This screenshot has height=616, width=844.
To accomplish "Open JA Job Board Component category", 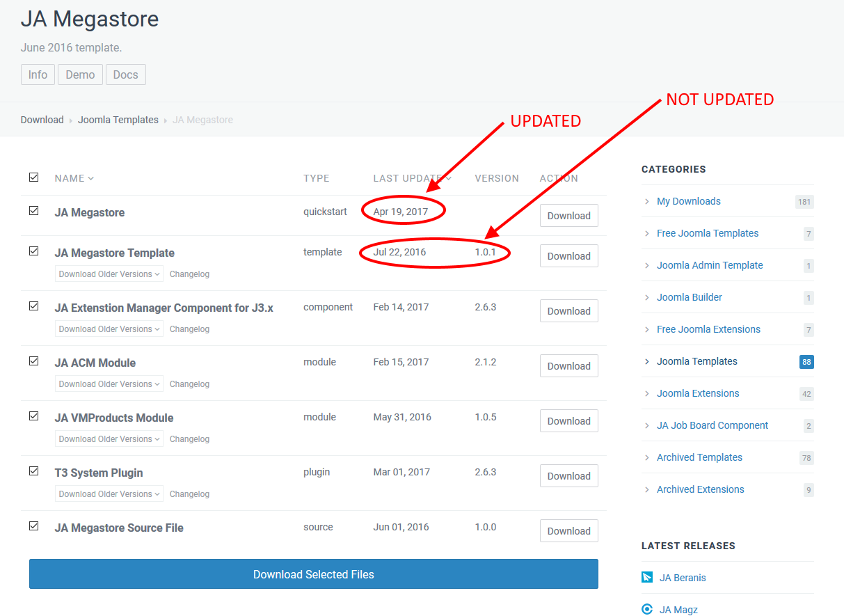I will coord(712,425).
